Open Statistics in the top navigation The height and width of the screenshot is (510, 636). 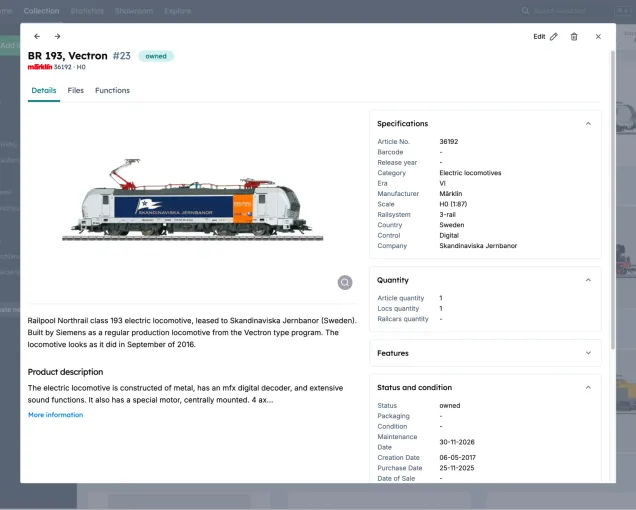pos(87,11)
